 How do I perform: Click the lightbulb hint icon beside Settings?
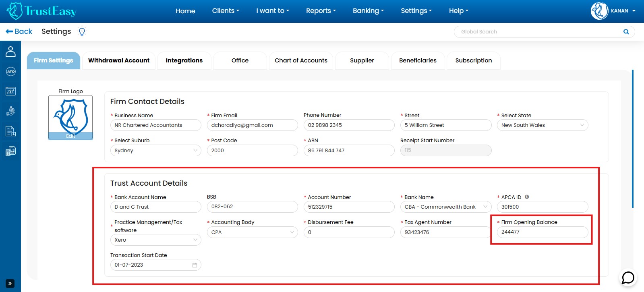tap(82, 31)
